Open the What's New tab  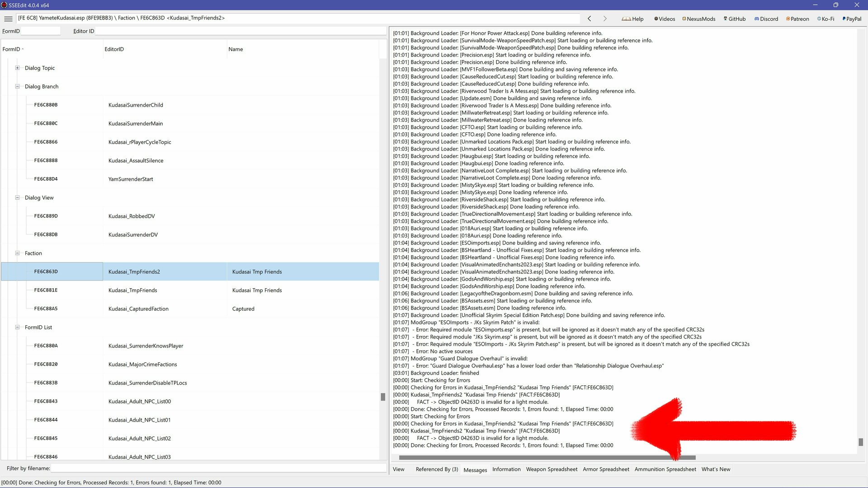[716, 469]
